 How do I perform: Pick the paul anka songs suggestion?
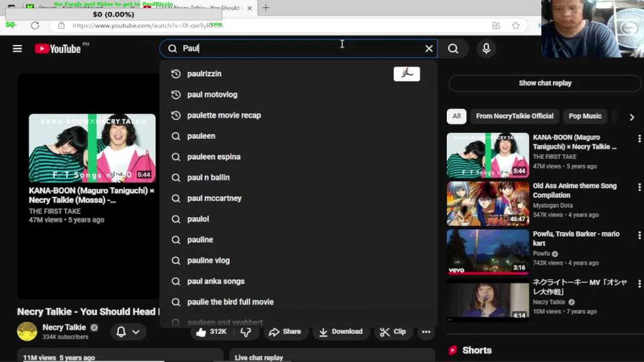click(x=298, y=281)
